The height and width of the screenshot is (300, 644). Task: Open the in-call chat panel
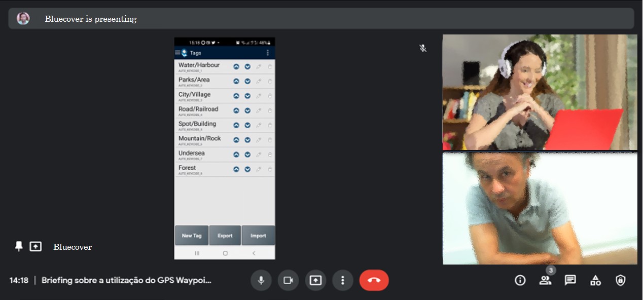point(570,280)
